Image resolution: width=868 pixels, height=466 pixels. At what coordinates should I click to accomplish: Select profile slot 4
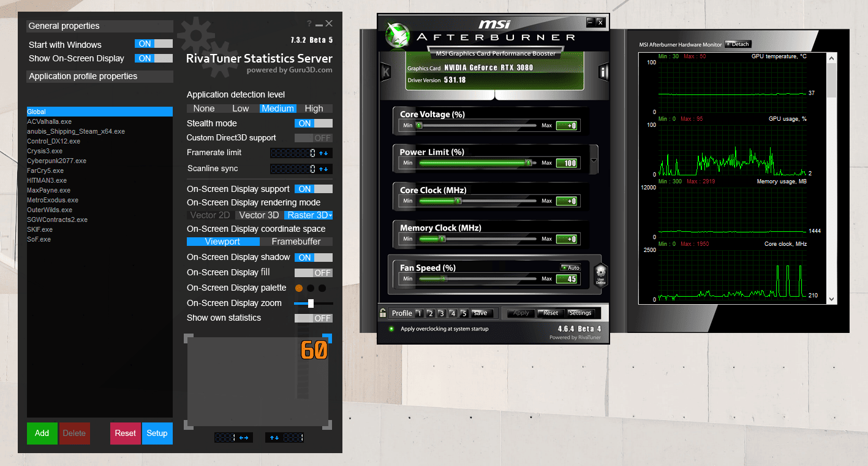coord(453,313)
